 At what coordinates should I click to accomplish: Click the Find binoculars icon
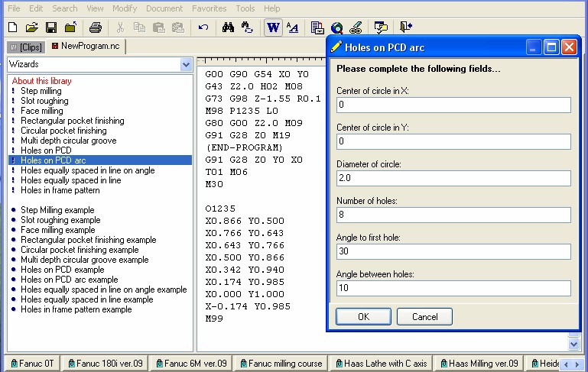click(228, 27)
